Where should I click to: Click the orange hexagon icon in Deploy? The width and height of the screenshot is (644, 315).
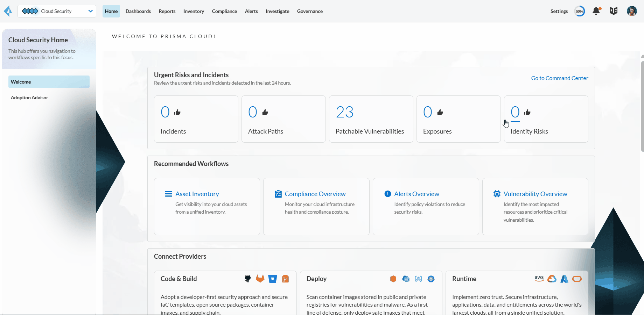click(393, 279)
